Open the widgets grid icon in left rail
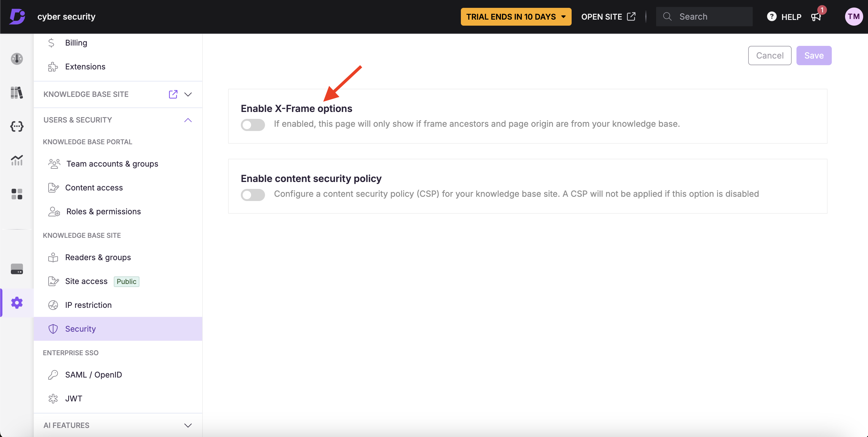This screenshot has width=868, height=437. [x=17, y=194]
